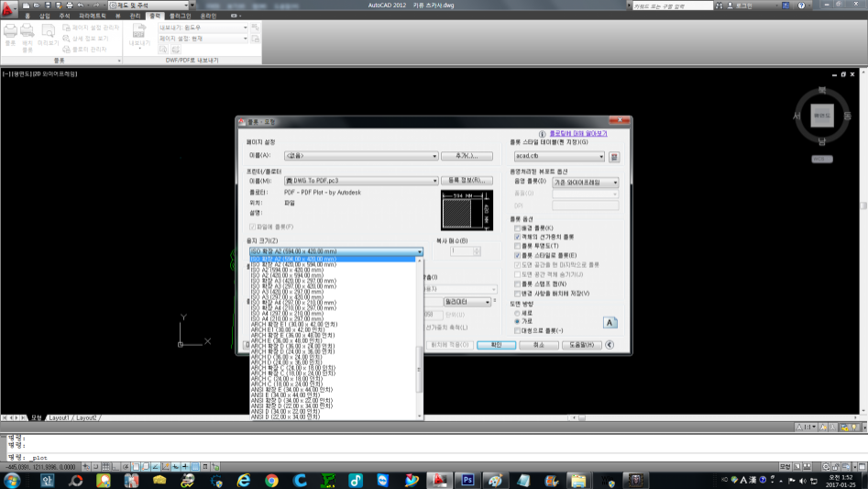Screen dimensions: 868x489
Task: Collapse the paper size combo box
Action: coord(336,251)
